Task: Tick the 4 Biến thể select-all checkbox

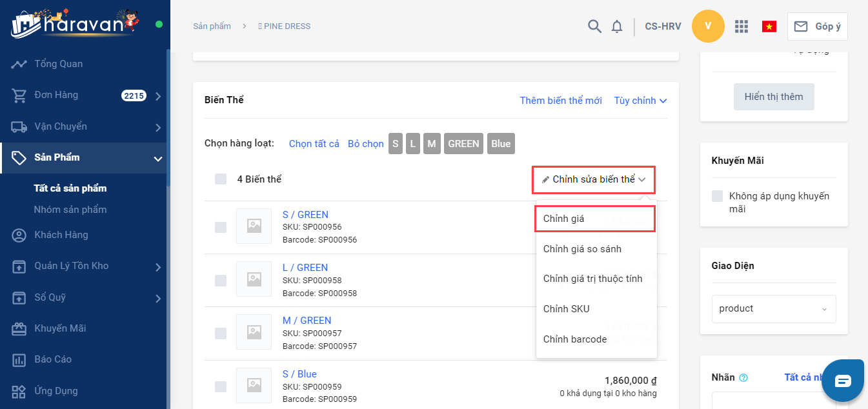Action: tap(221, 179)
